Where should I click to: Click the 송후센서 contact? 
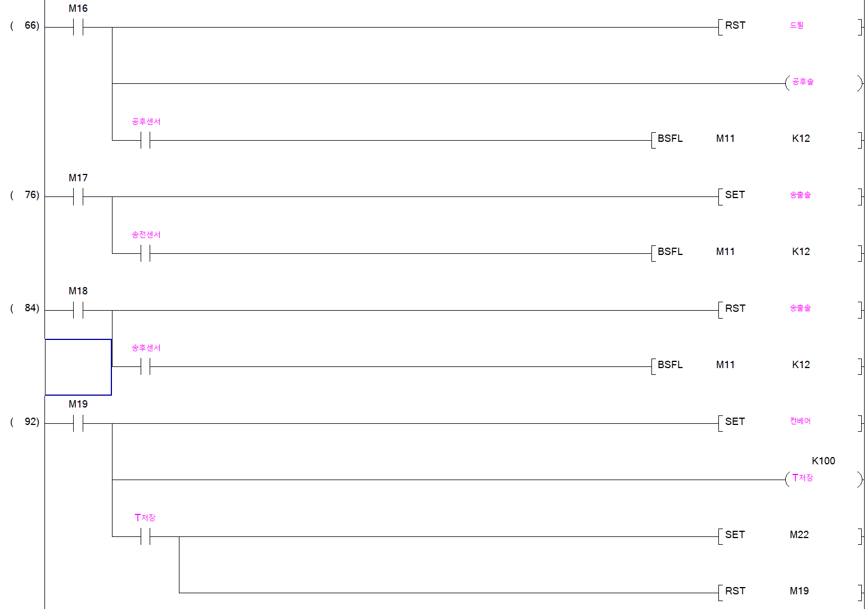point(146,366)
